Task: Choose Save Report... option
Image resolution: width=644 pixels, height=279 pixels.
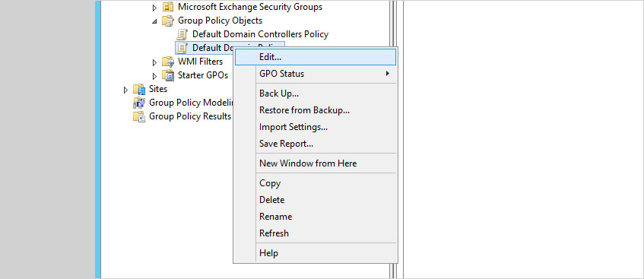Action: pos(315,144)
